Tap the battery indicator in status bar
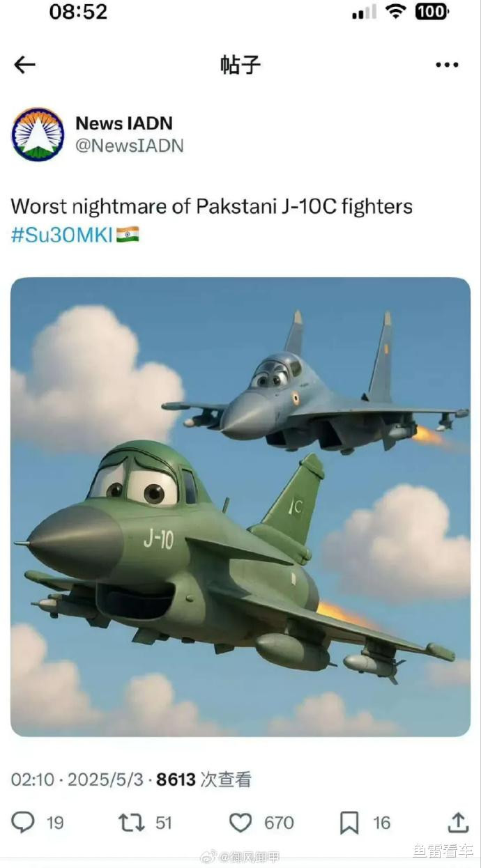Screen dimensions: 481x868 click(432, 12)
